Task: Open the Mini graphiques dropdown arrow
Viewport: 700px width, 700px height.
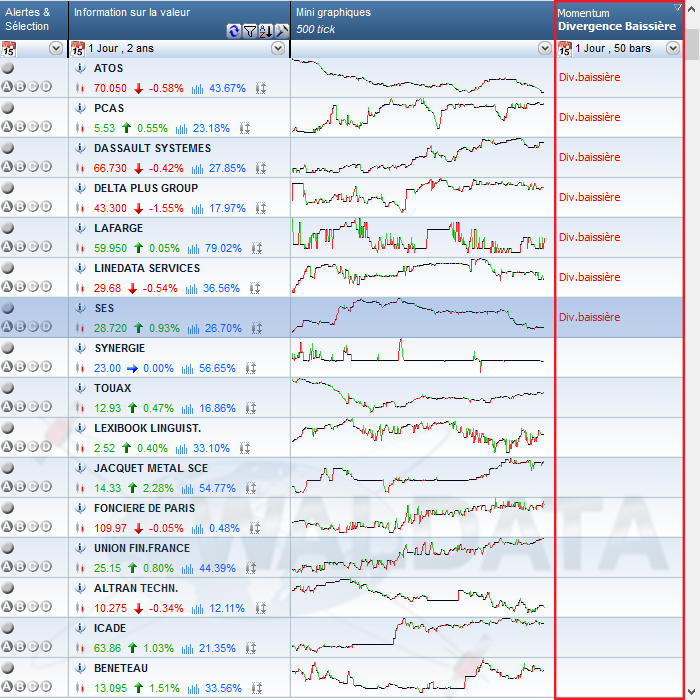Action: coord(545,48)
